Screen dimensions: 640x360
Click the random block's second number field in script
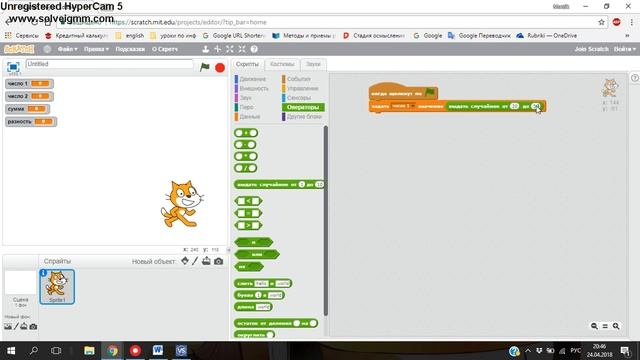(x=536, y=106)
